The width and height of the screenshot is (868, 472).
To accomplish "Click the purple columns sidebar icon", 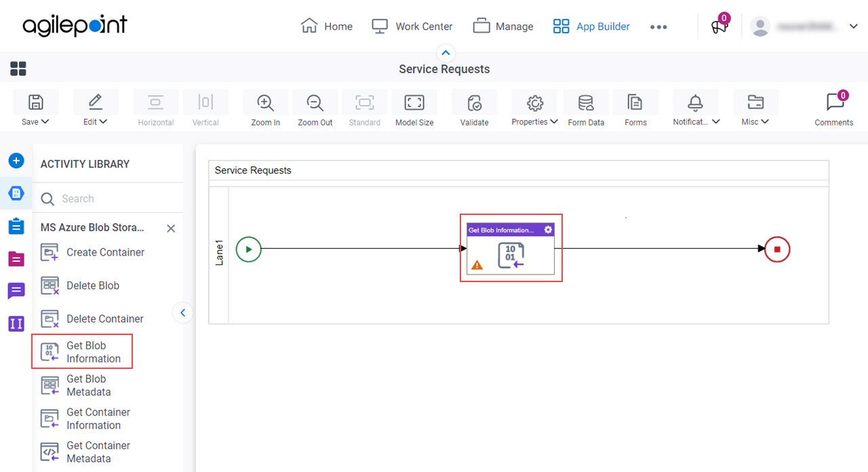I will click(16, 323).
